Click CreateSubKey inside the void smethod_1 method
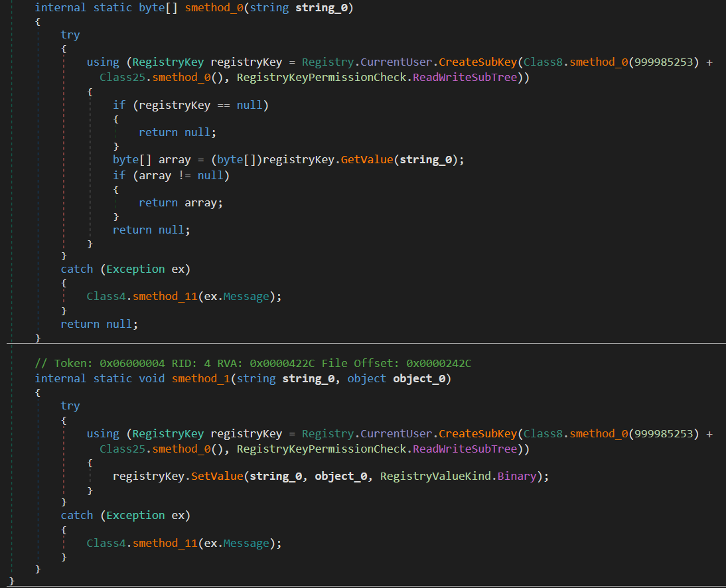 point(478,434)
